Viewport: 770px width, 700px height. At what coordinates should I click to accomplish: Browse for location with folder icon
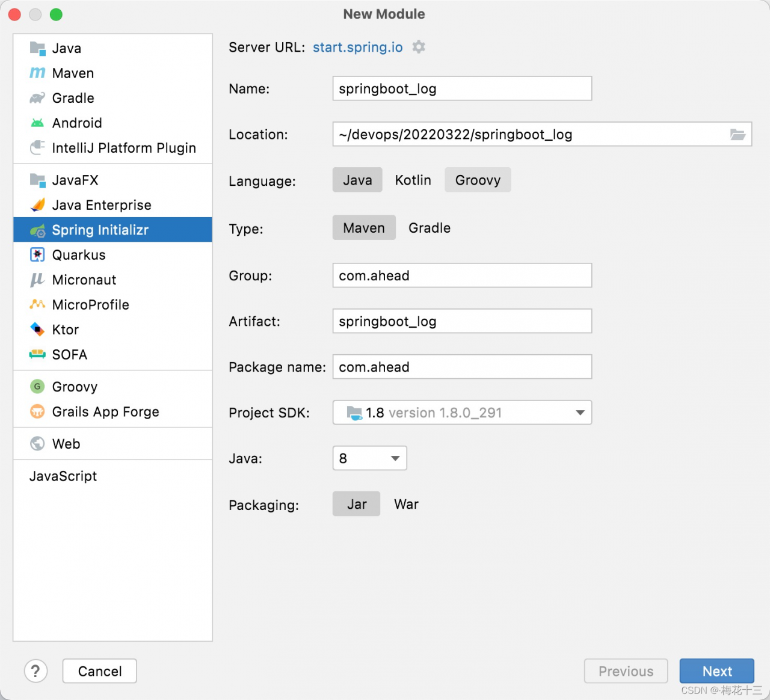(x=738, y=134)
